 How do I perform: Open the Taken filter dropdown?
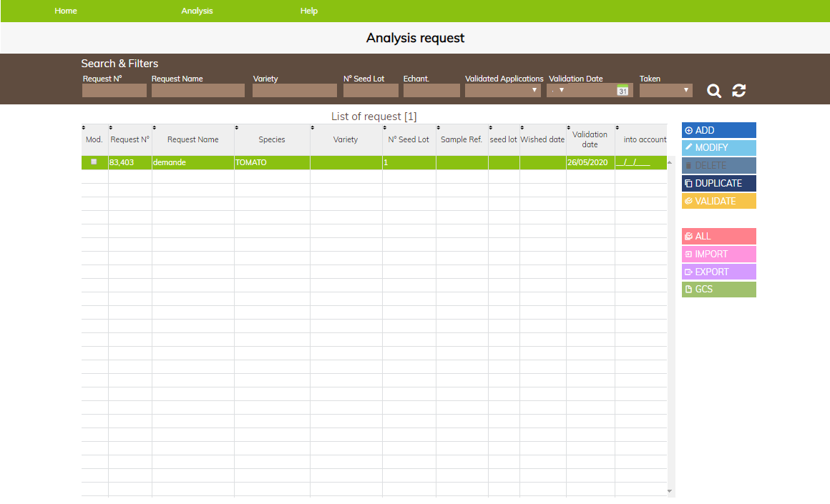pos(665,91)
